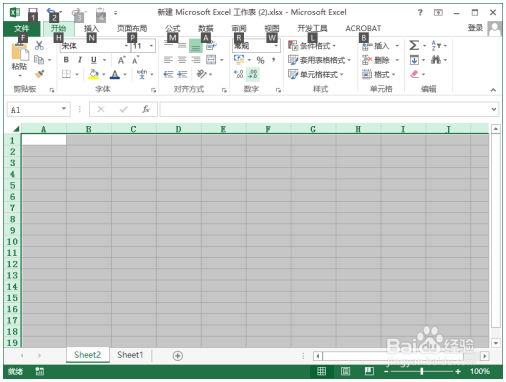
Task: Decrease font size with smaller A icon
Action: click(135, 60)
